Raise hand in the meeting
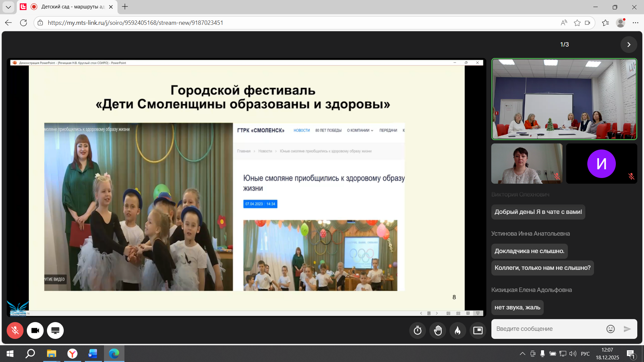The height and width of the screenshot is (362, 644). pos(438,330)
